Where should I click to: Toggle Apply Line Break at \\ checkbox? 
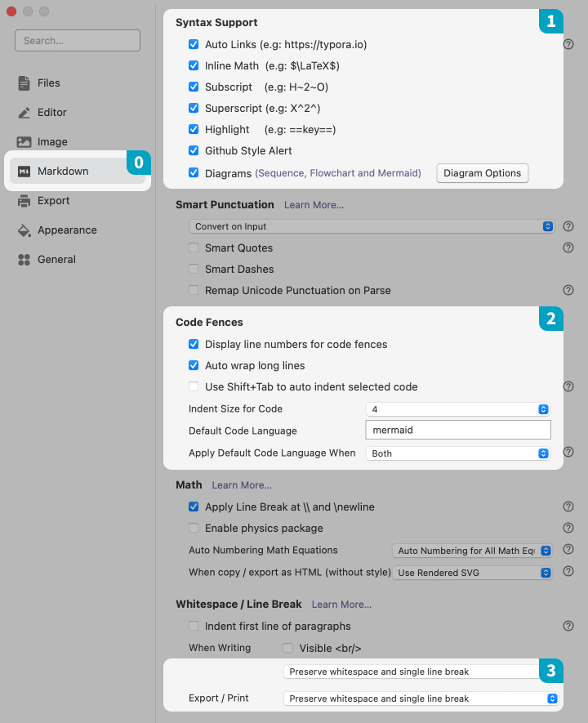[194, 507]
